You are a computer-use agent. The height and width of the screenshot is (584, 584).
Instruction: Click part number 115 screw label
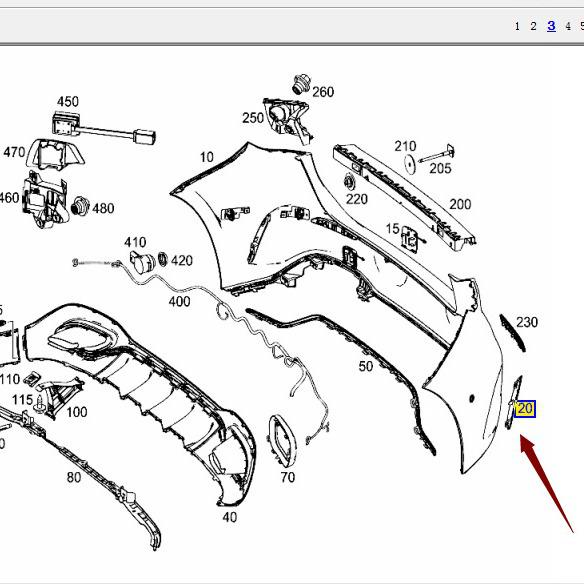click(x=22, y=400)
